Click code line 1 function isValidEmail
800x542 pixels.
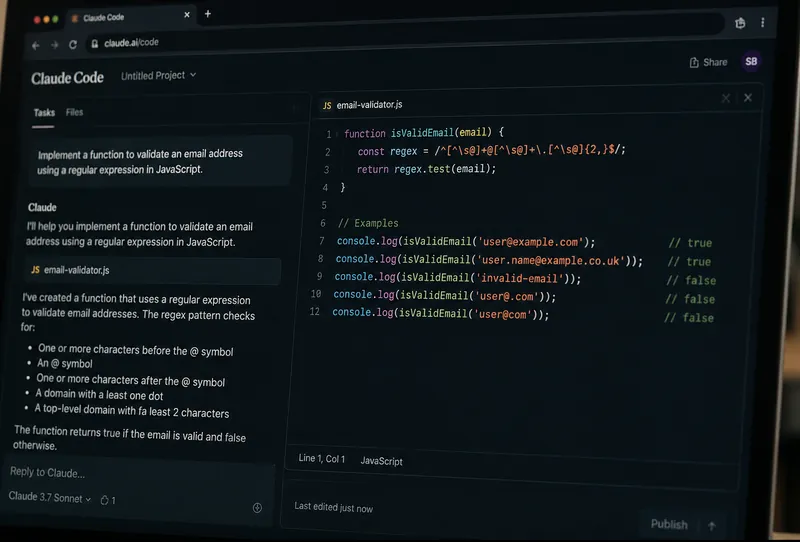tap(424, 133)
